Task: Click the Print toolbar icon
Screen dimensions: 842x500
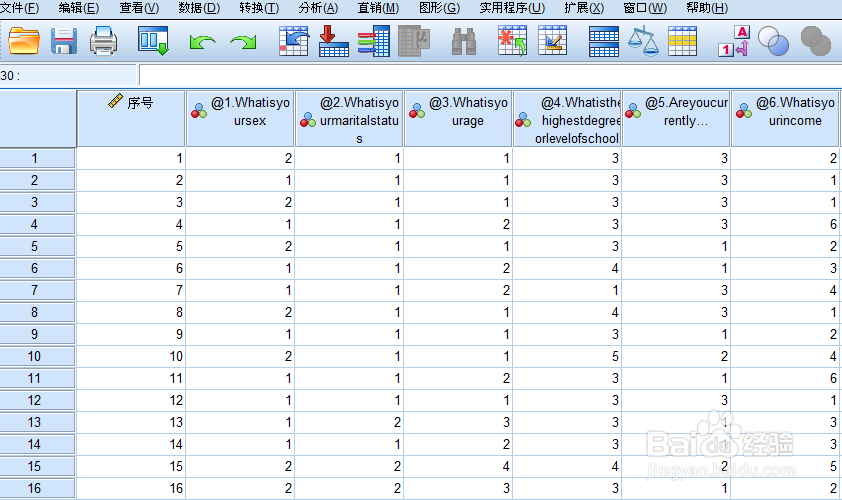Action: [x=103, y=41]
